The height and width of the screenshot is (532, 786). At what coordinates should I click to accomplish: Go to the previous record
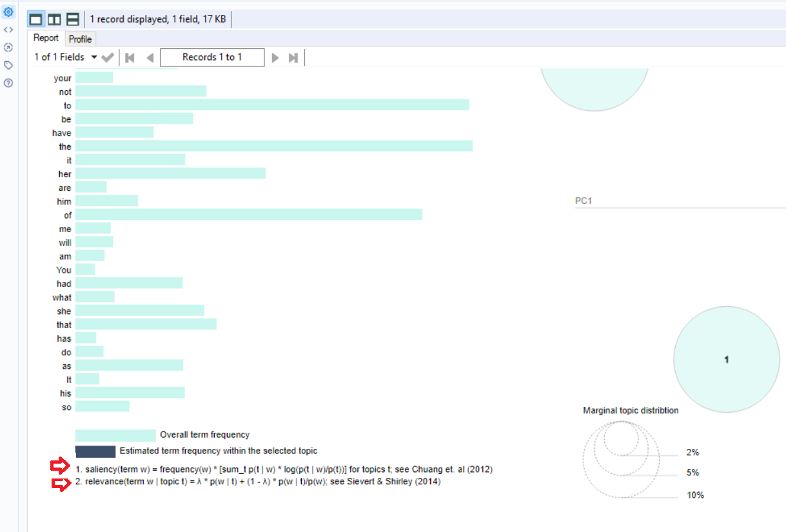click(149, 57)
